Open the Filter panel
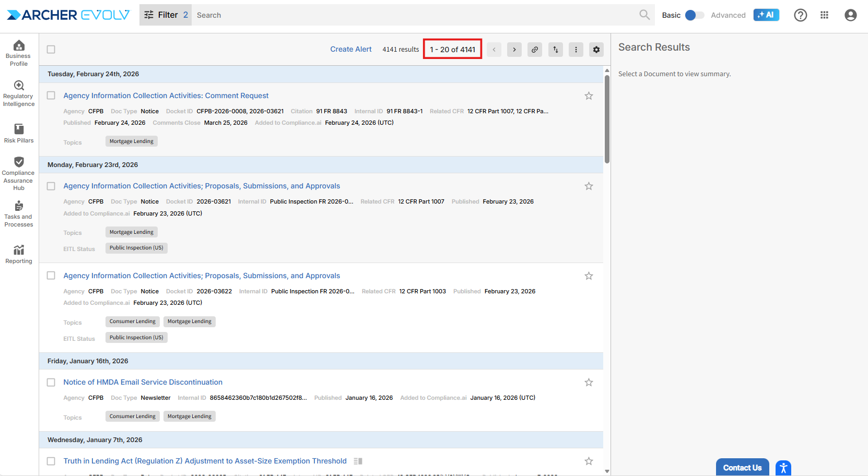Viewport: 868px width, 476px height. pos(166,15)
